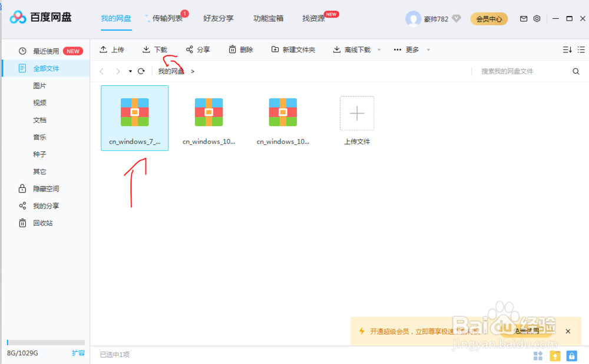Image resolution: width=589 pixels, height=364 pixels.
Task: Select the cn_windows_10 file thumbnail
Action: click(x=209, y=112)
